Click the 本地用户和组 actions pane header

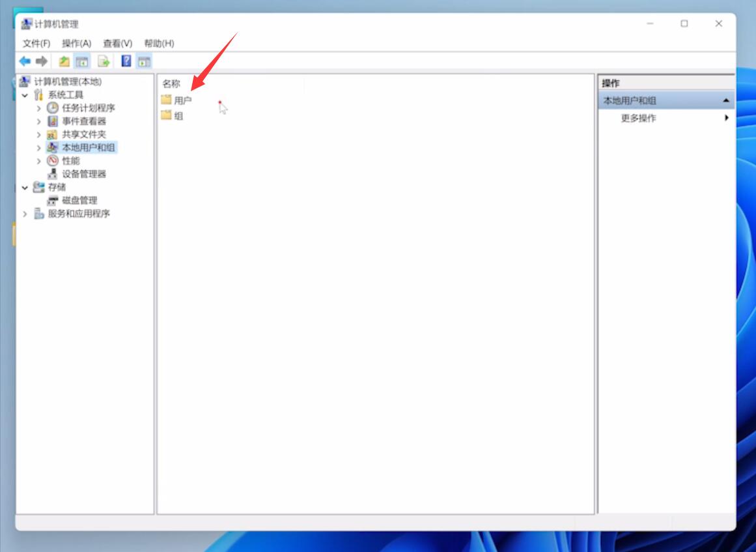[666, 100]
